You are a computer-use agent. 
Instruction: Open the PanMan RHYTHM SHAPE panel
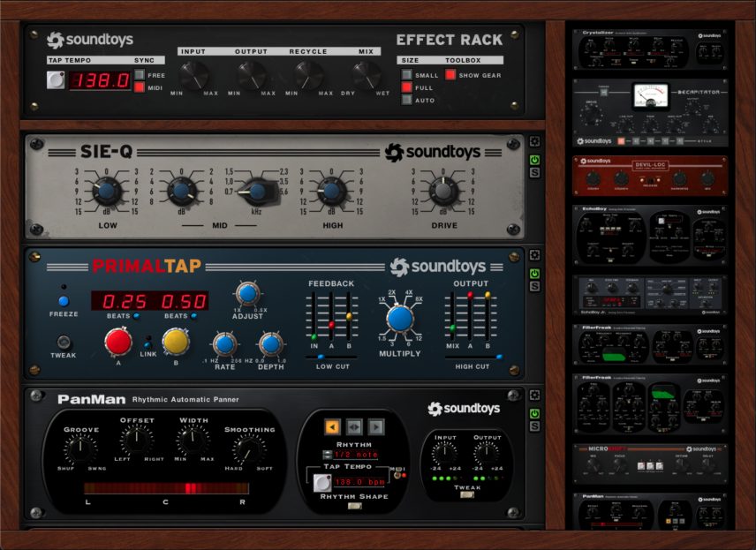coord(354,506)
